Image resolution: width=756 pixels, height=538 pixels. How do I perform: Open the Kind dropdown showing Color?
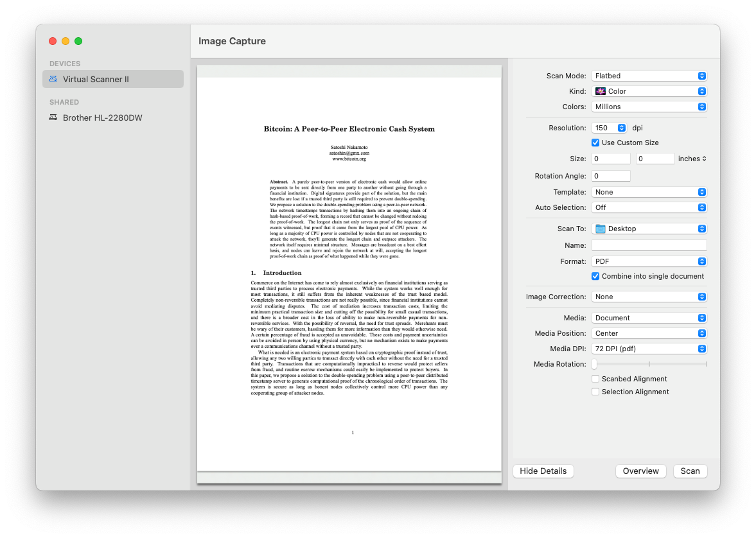tap(649, 91)
